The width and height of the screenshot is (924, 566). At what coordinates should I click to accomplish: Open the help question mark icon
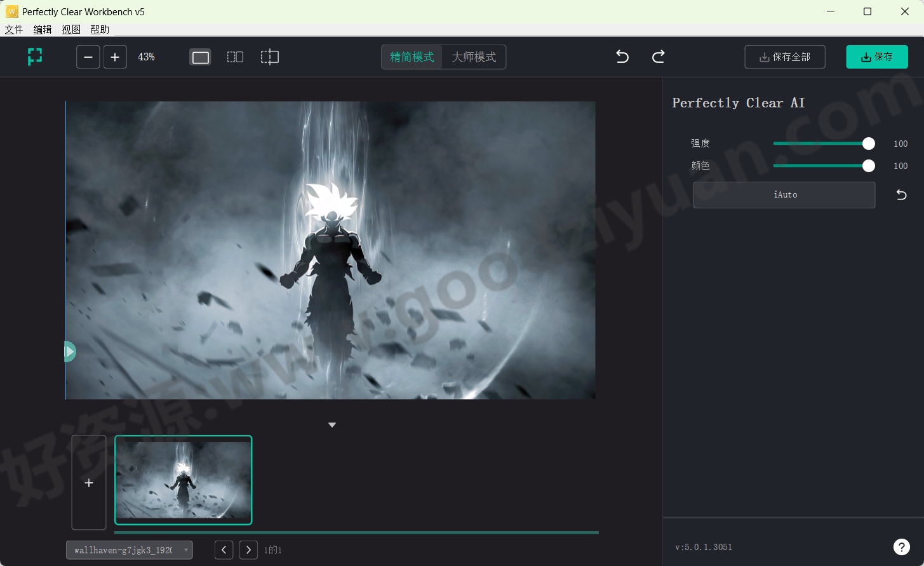click(x=901, y=546)
